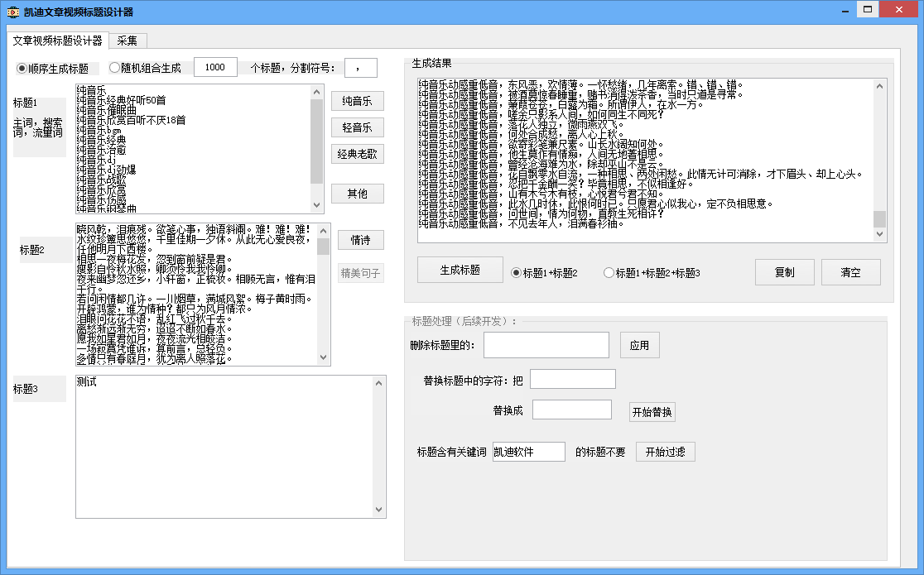
Task: Click inside the 标题3 text area
Action: (x=224, y=447)
